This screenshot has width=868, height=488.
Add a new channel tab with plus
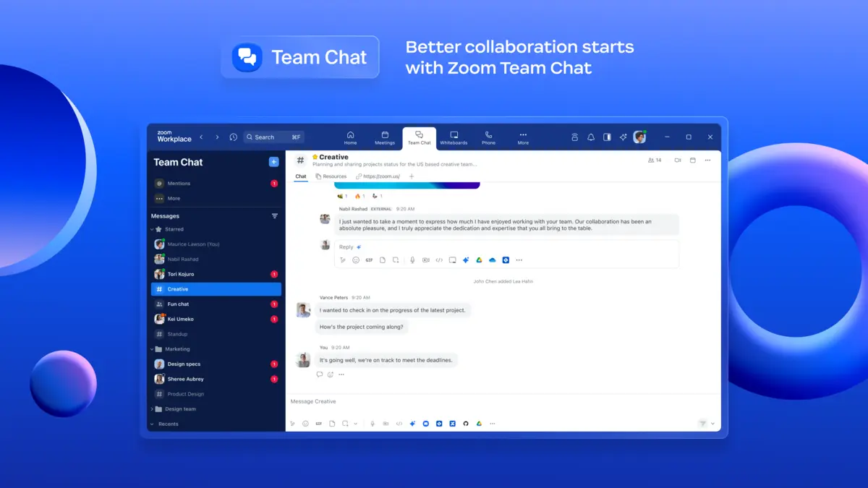tap(412, 176)
